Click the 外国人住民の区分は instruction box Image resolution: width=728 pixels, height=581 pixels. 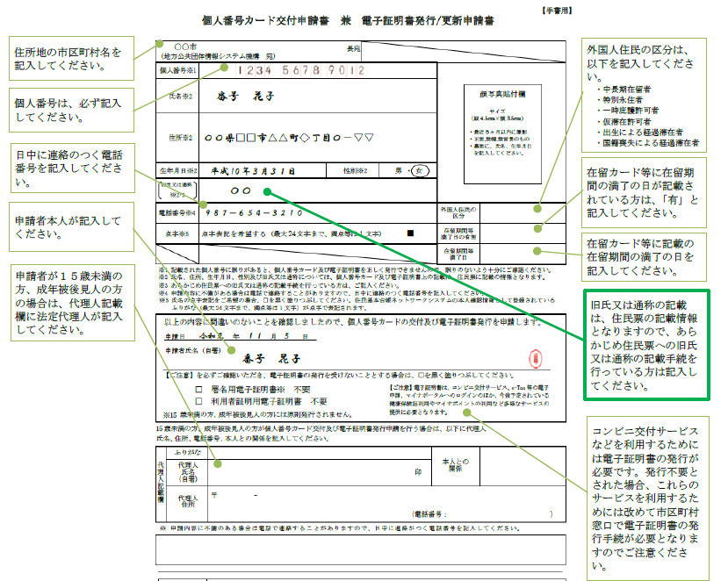(644, 95)
